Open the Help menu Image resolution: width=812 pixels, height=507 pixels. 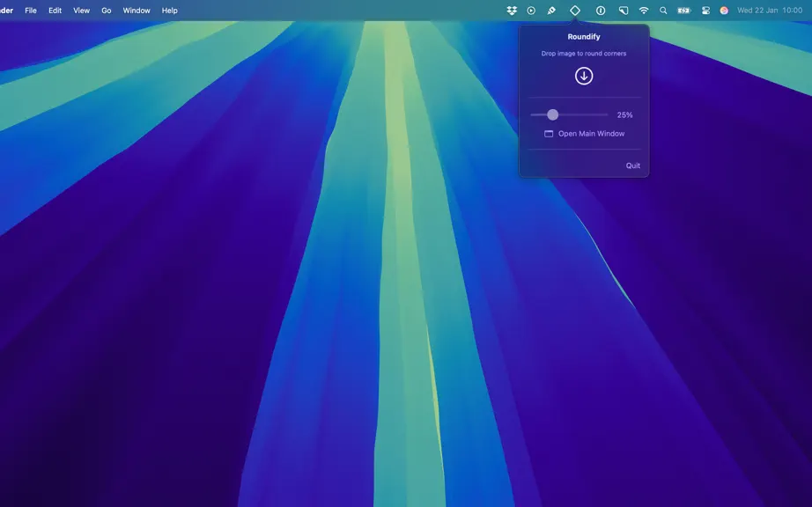tap(169, 11)
